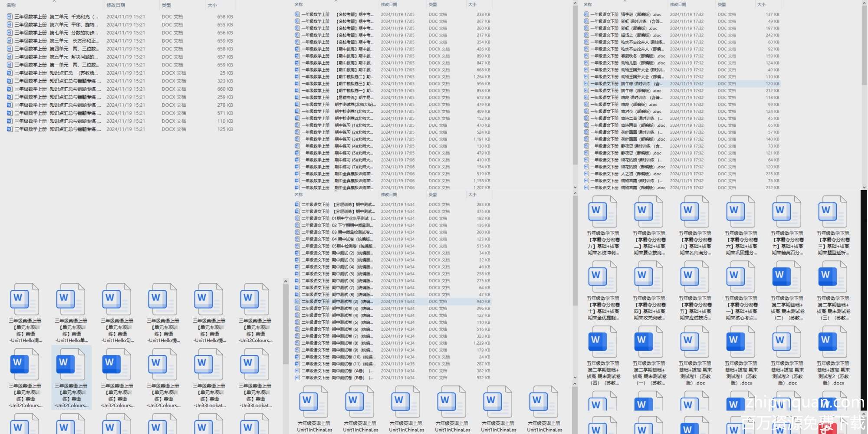Open 五年级数学下册 期末测试卷(四) Word icon
Screen dimensions: 868x434
click(603, 342)
